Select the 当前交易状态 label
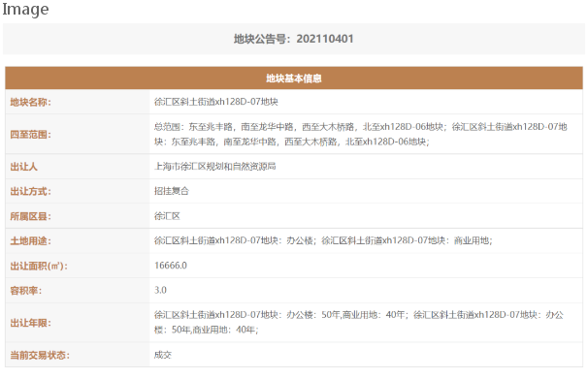588x379 pixels. pyautogui.click(x=40, y=355)
